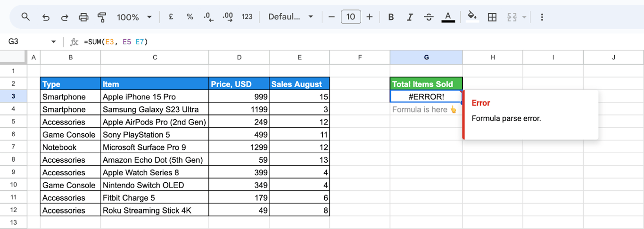Decrease decimal places
644x229 pixels.
[x=208, y=17]
